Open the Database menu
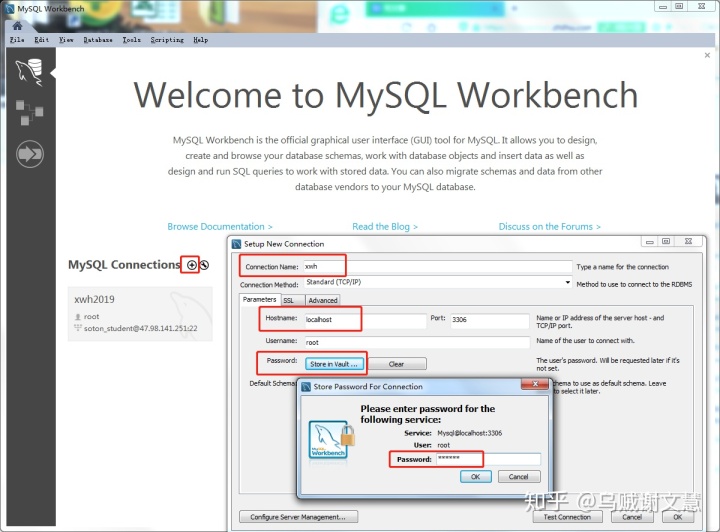Viewport: 720px width, 532px height. (98, 40)
